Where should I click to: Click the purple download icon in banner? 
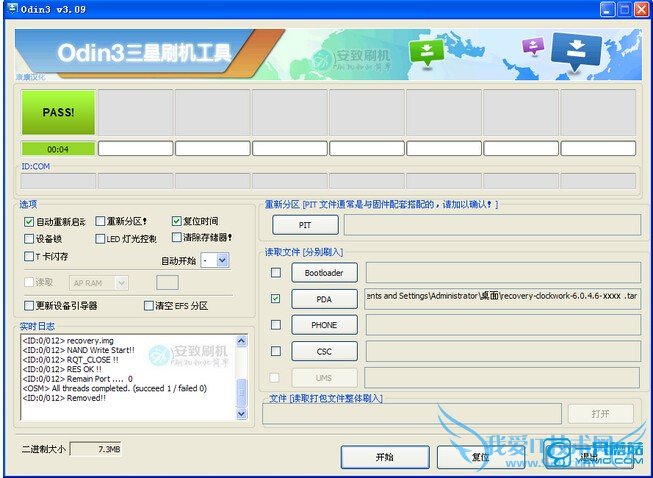[x=533, y=45]
